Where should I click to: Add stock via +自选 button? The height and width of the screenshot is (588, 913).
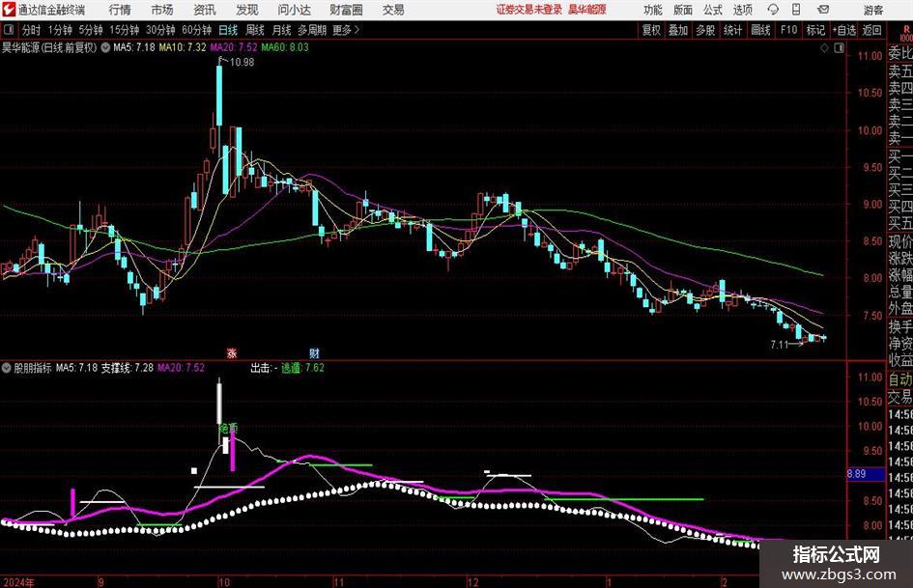(844, 30)
